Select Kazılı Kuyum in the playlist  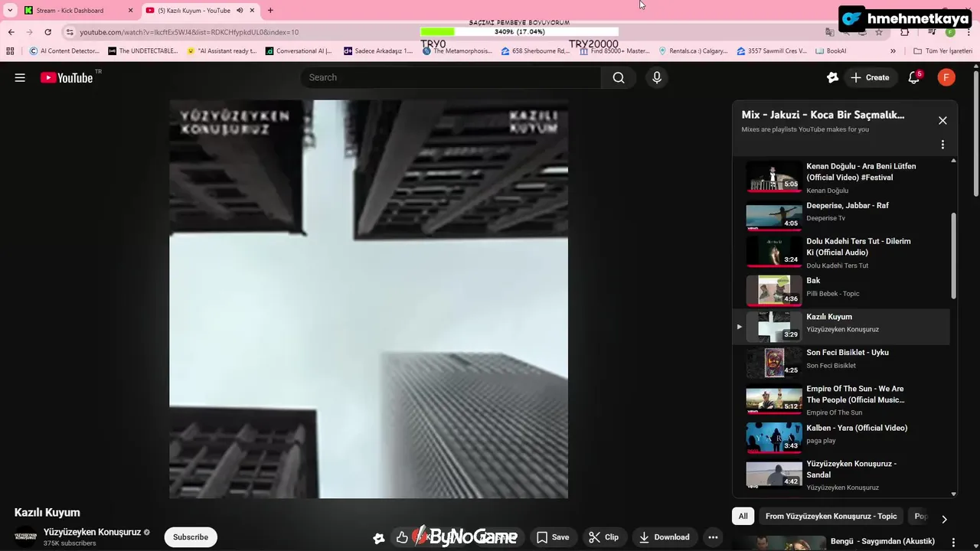[842, 327]
